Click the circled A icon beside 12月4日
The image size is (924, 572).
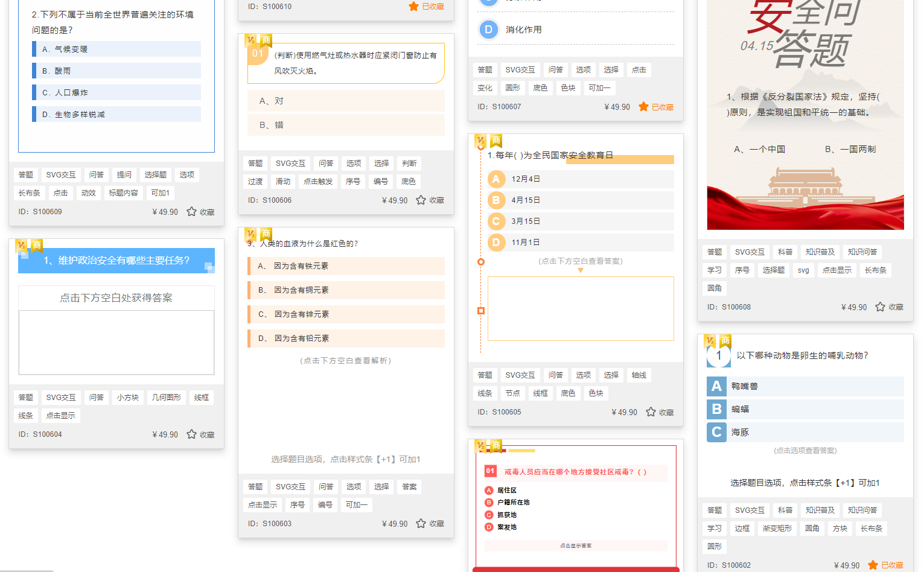point(496,179)
